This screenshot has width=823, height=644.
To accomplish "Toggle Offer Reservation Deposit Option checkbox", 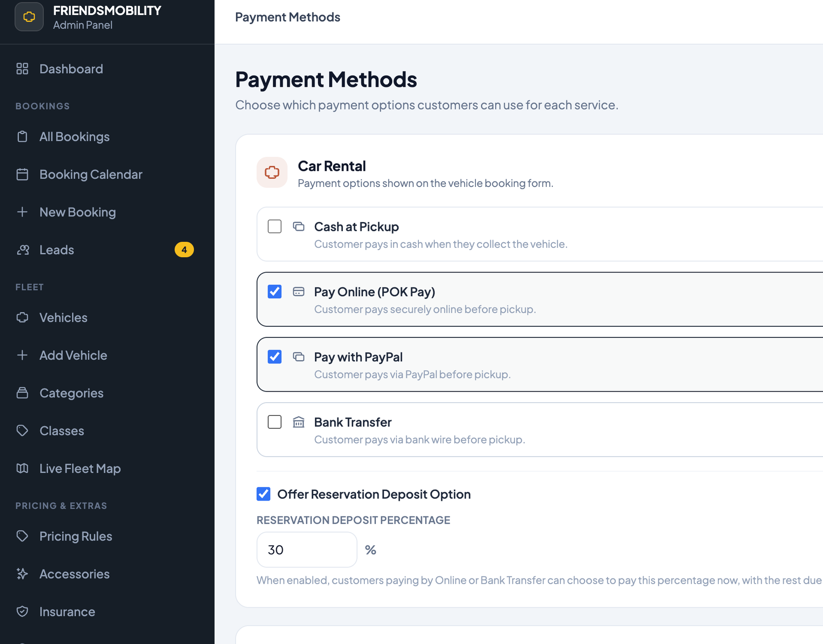I will [263, 494].
